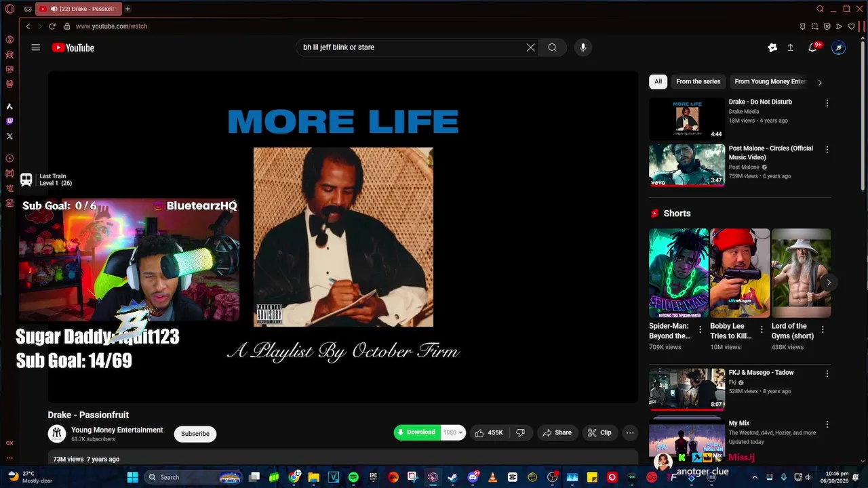This screenshot has height=488, width=868.
Task: Open a new browser tab
Action: [127, 9]
